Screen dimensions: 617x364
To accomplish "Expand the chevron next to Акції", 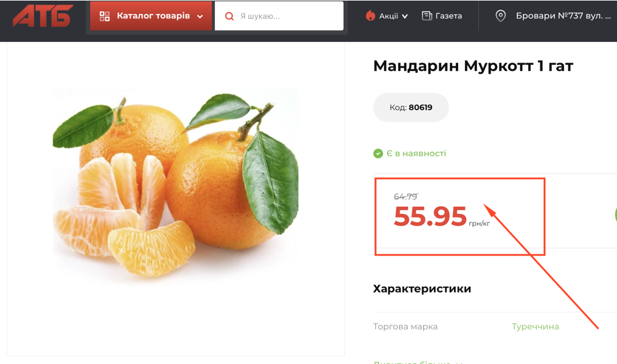I will pyautogui.click(x=405, y=16).
